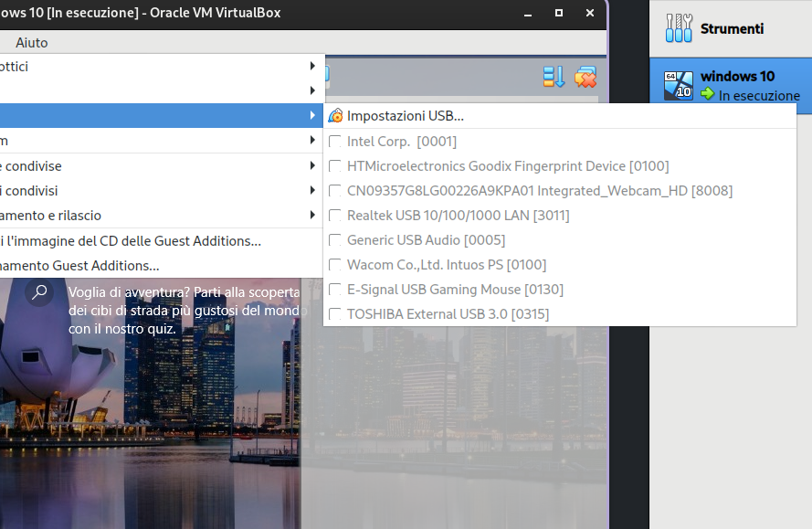
Task: Tick the Intel Corp. [0001] checkbox
Action: (335, 142)
